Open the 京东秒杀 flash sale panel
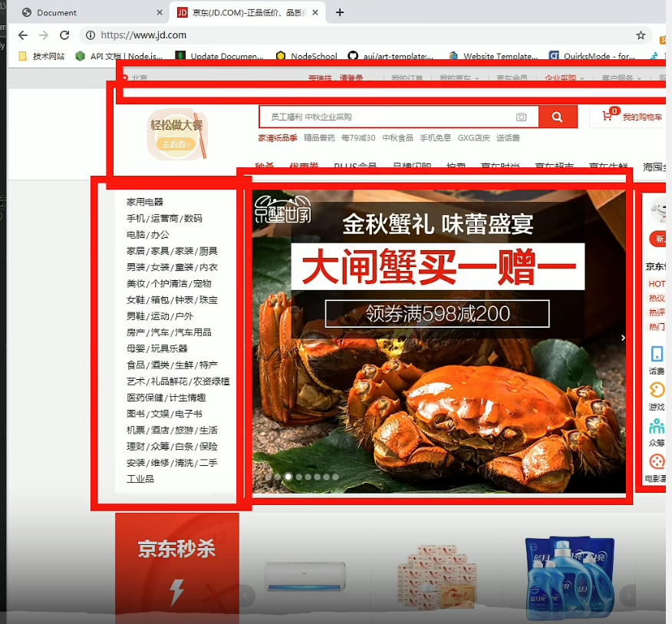672x624 pixels. pyautogui.click(x=177, y=567)
